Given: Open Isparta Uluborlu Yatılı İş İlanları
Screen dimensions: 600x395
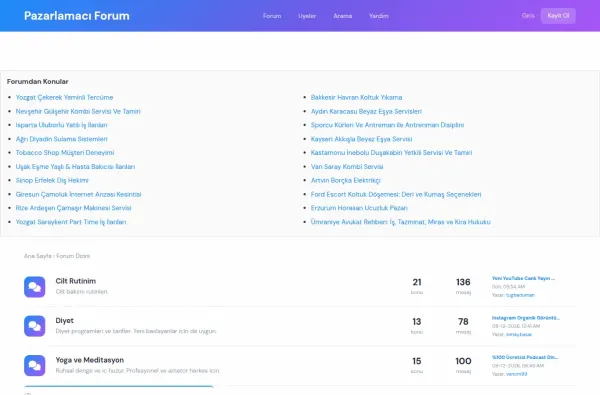Looking at the screenshot, I should coord(62,125).
